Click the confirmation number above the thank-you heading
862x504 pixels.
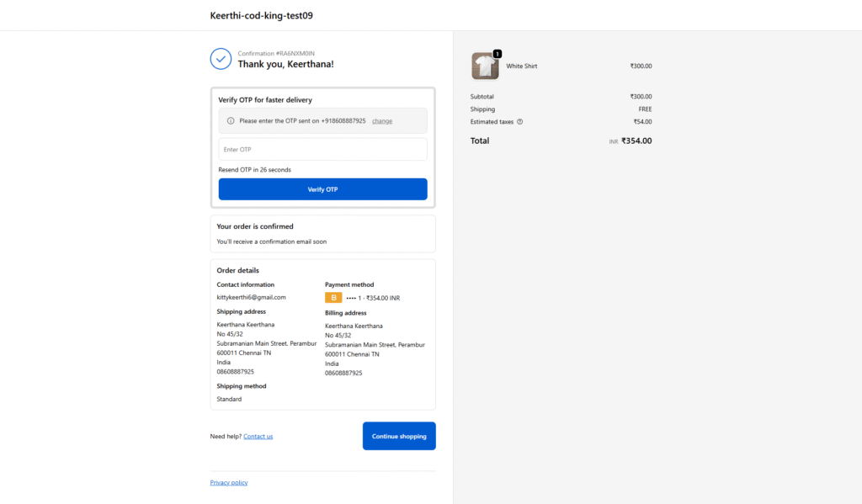pyautogui.click(x=276, y=53)
